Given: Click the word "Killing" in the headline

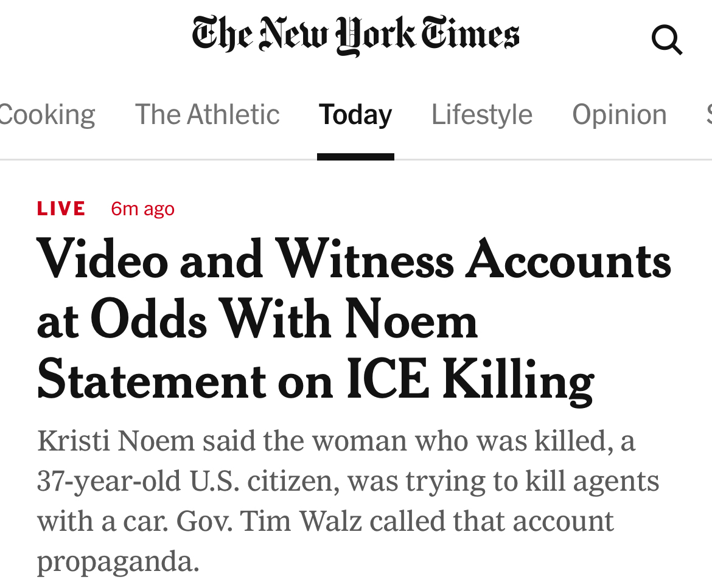Looking at the screenshot, I should tap(517, 380).
